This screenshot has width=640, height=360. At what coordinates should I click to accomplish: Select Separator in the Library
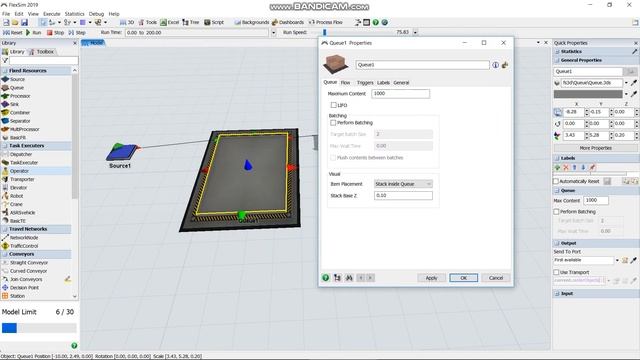tap(16, 121)
